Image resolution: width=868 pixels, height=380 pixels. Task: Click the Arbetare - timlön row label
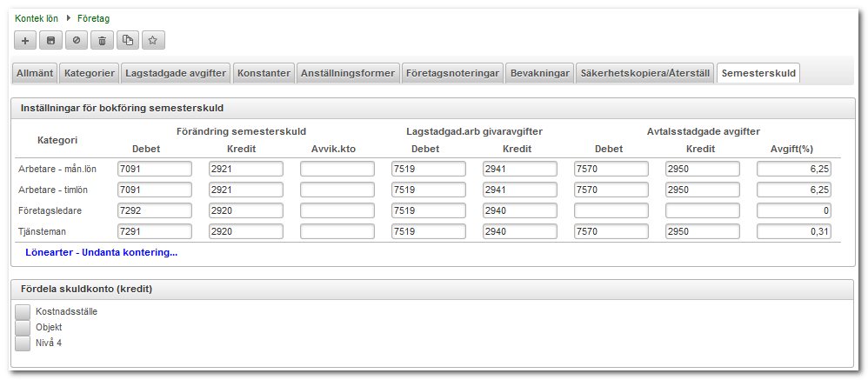53,190
